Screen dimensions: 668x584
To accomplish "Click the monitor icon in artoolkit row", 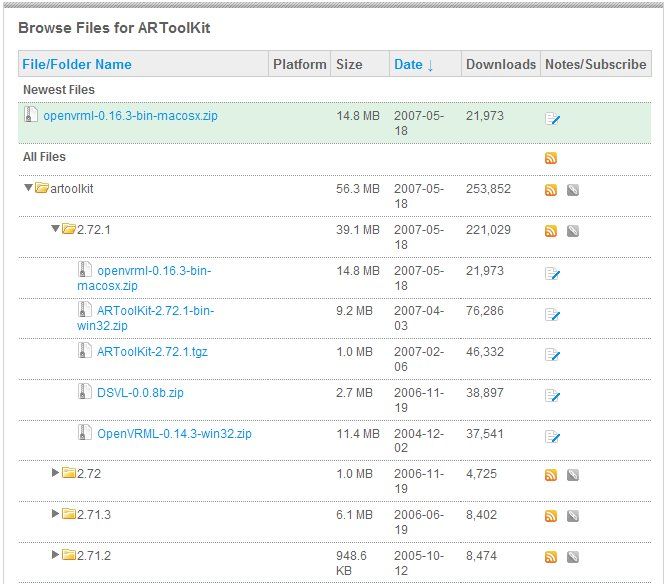I will 573,190.
